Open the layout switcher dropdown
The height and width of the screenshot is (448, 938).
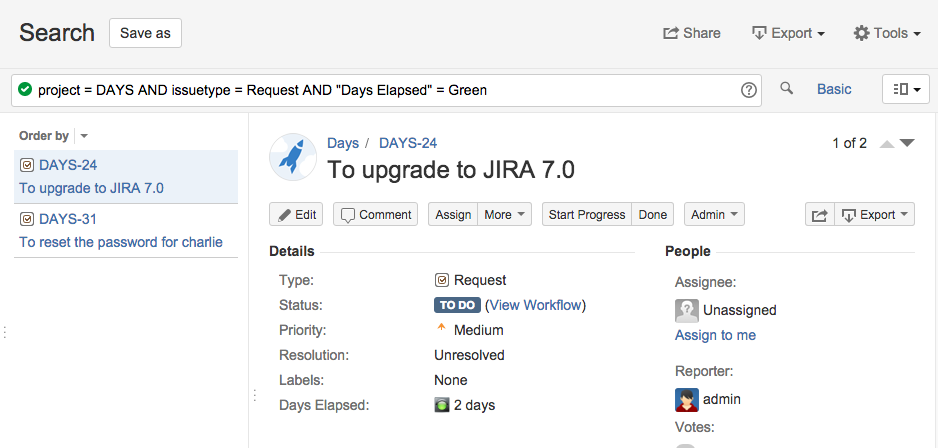[906, 89]
